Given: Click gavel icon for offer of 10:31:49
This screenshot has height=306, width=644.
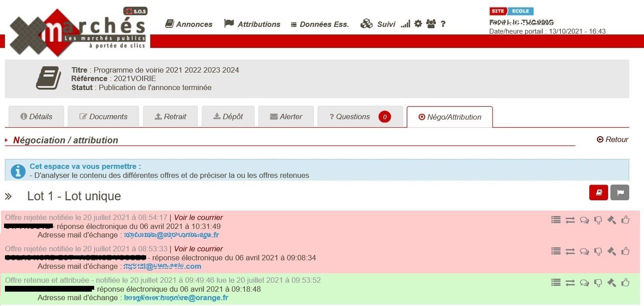Looking at the screenshot, I should [612, 220].
